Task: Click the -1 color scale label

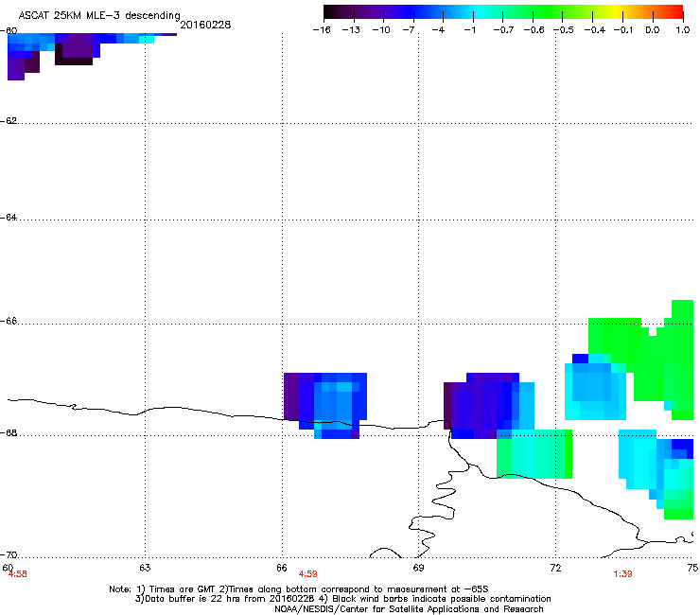Action: [469, 30]
